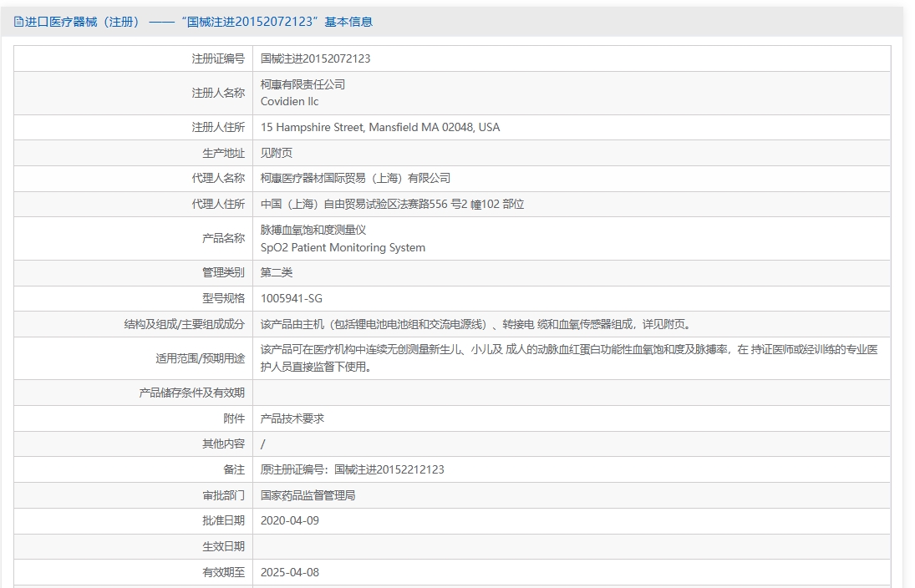915x588 pixels.
Task: Click the 生产地址 label
Action: (223, 153)
